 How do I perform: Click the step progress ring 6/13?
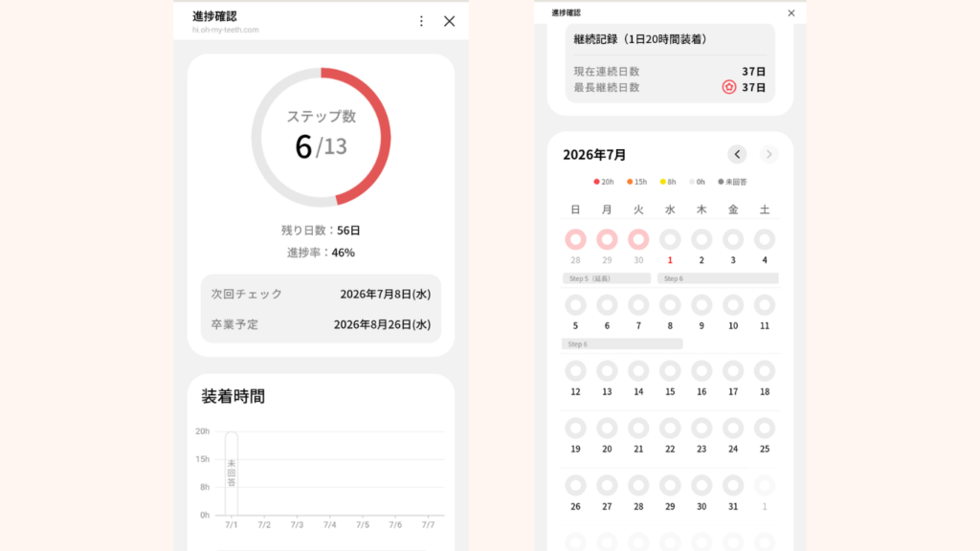click(322, 138)
